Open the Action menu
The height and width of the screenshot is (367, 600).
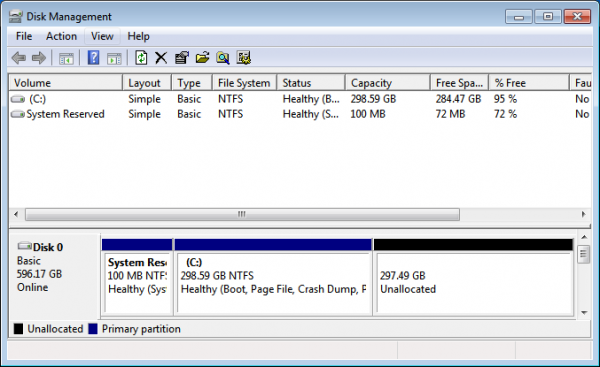tap(61, 36)
